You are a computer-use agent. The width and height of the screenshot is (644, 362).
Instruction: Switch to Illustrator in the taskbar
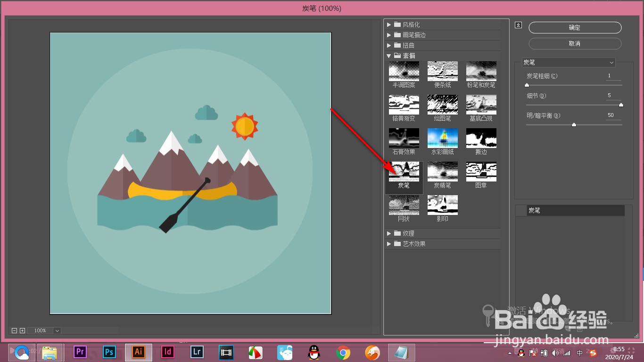(139, 352)
